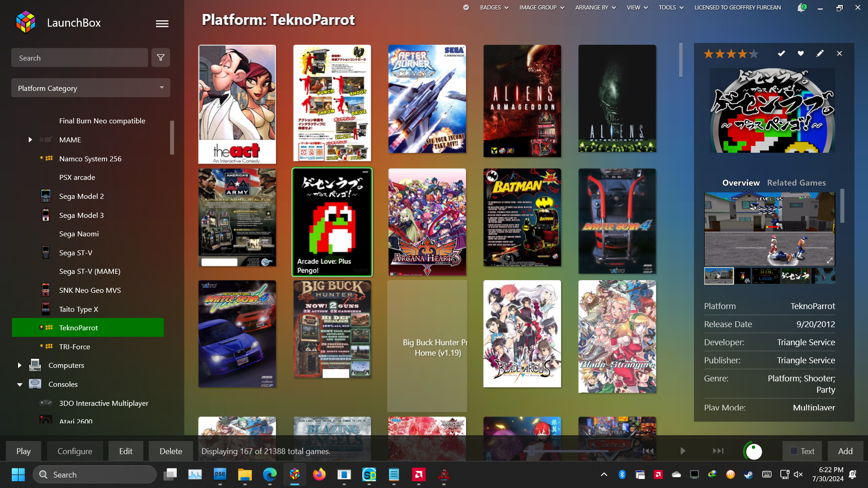This screenshot has width=868, height=488.
Task: Open the notifications bell
Action: pyautogui.click(x=801, y=7)
